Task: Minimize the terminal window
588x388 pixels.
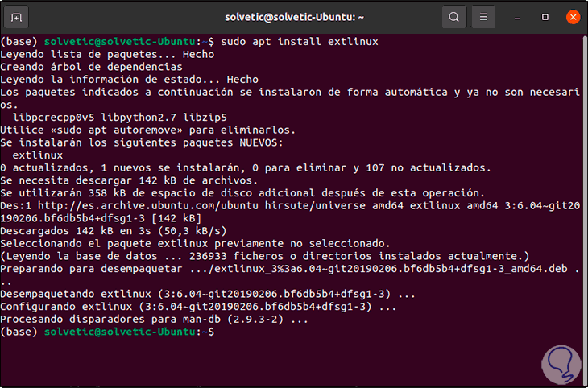Action: click(517, 18)
